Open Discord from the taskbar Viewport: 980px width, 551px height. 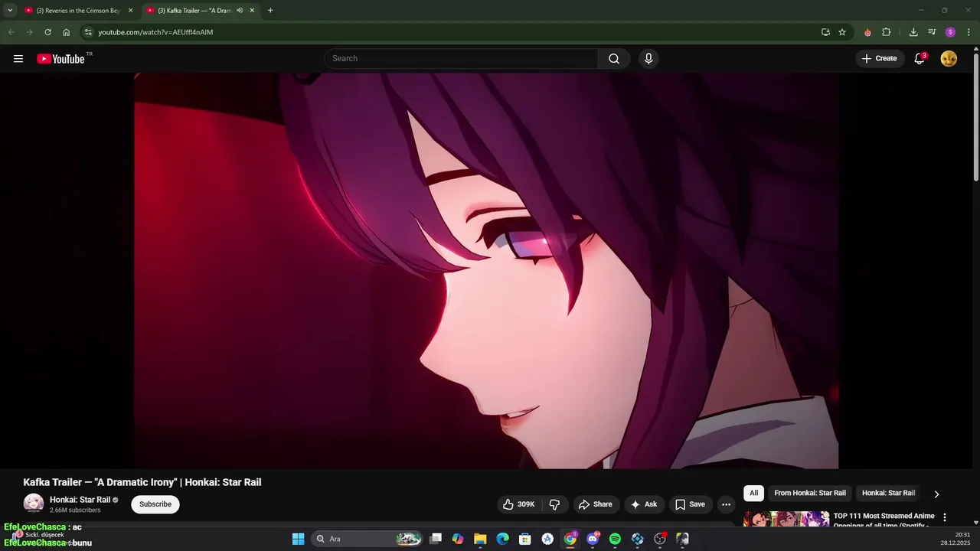(x=593, y=539)
